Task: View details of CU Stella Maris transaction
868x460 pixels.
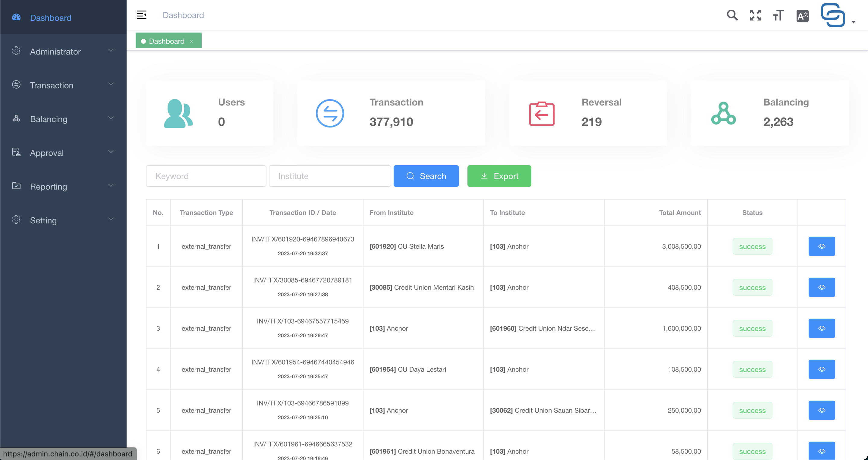Action: click(x=822, y=246)
